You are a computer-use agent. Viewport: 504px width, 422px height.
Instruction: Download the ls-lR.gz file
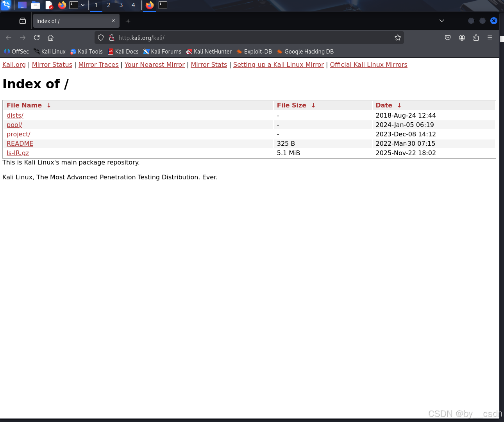click(18, 153)
